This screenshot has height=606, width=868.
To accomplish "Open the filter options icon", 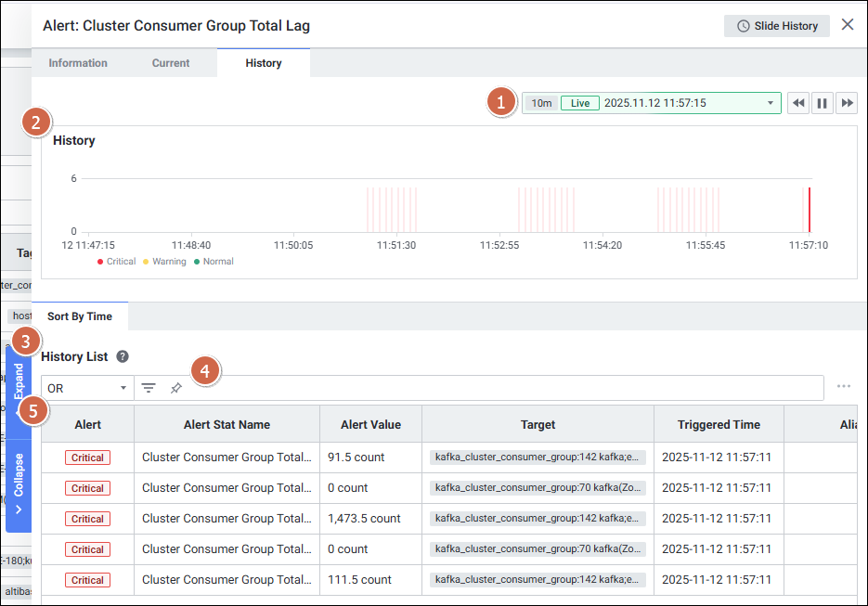I will [x=149, y=388].
